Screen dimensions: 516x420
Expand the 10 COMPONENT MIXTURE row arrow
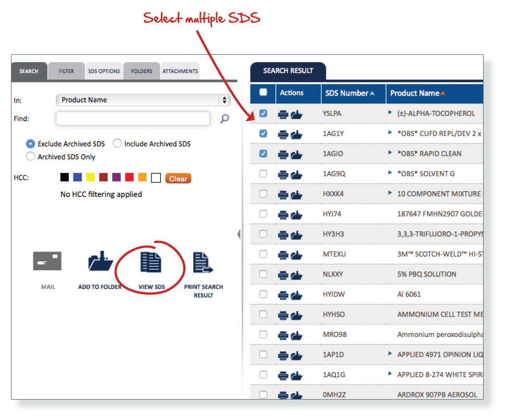(x=390, y=193)
